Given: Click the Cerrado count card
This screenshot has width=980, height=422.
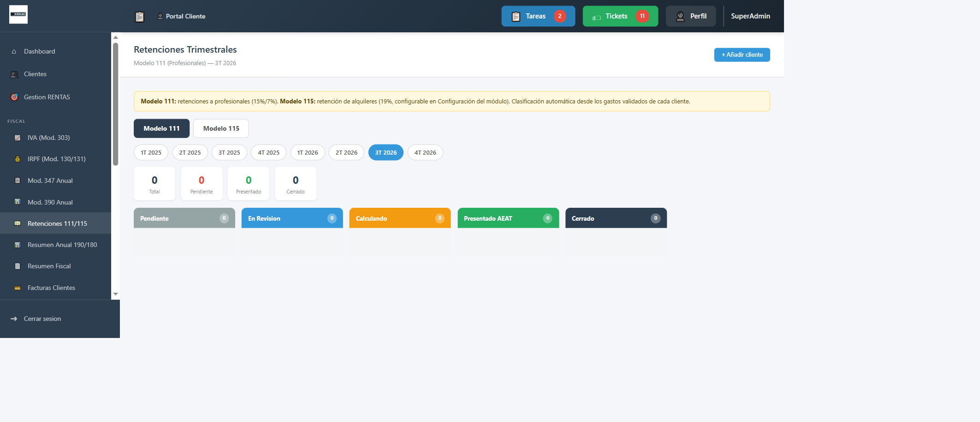Looking at the screenshot, I should (296, 184).
